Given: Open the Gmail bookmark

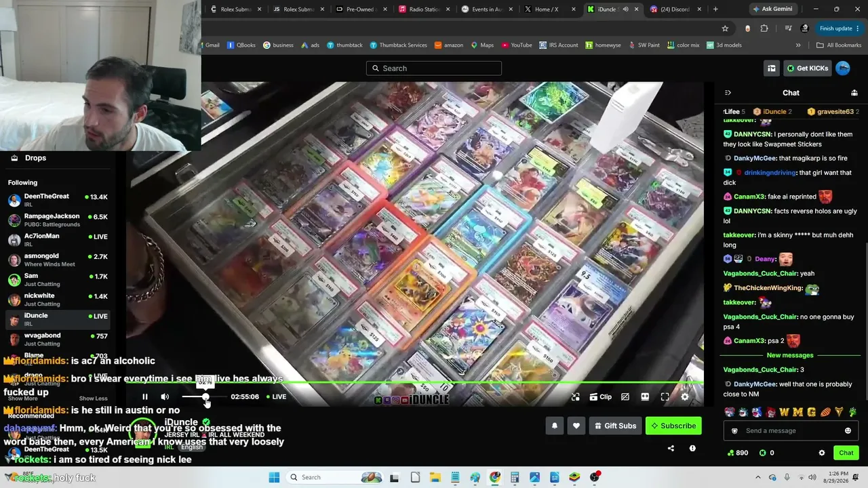Looking at the screenshot, I should [x=208, y=45].
